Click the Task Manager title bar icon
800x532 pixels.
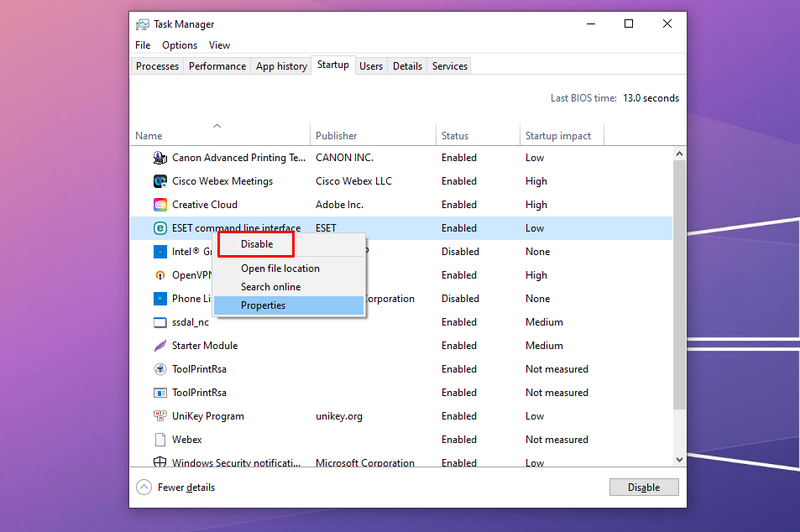(142, 24)
